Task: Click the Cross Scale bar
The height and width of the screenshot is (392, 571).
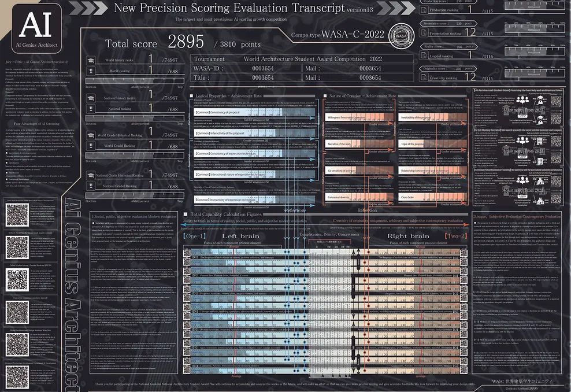Action: point(432,197)
